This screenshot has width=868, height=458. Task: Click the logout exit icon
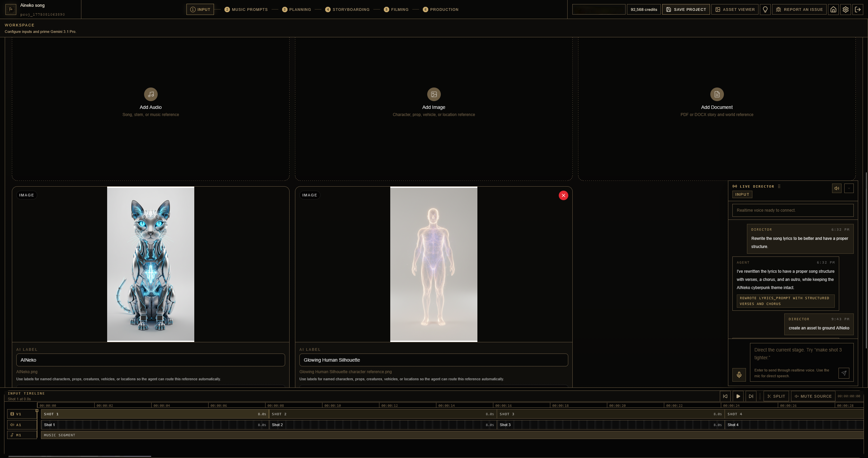pos(857,9)
